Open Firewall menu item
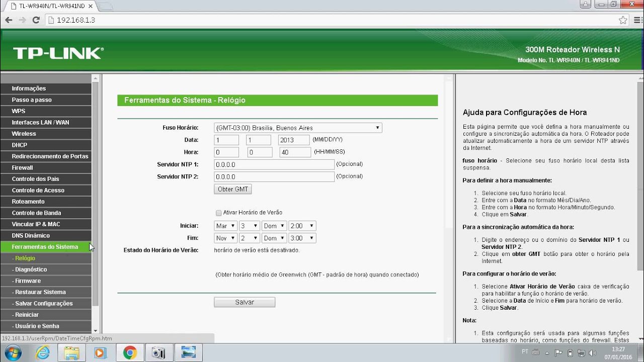 point(46,167)
